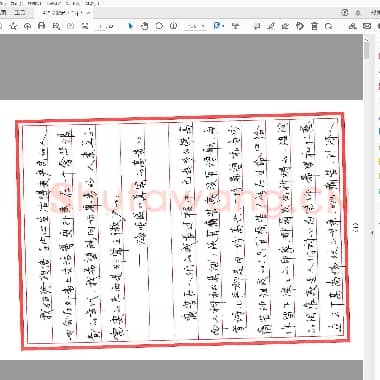Click the zoom out circle icon
This screenshot has width=380, height=380.
coord(159,26)
